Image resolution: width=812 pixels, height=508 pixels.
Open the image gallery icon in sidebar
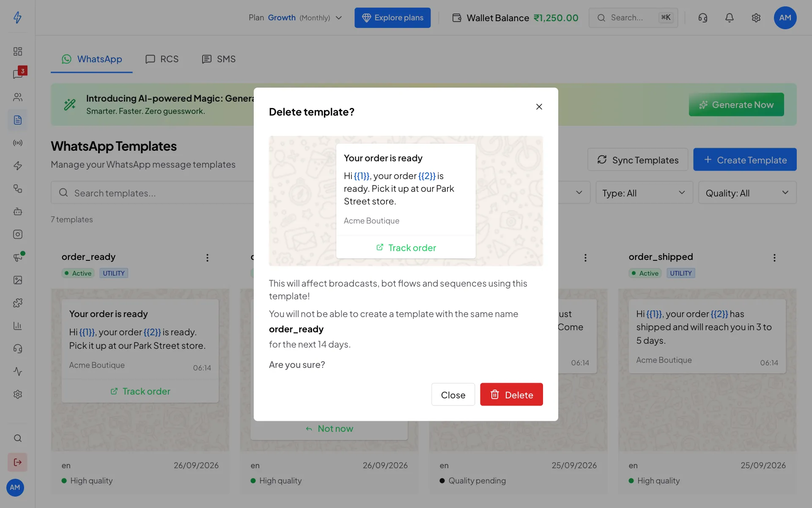[17, 280]
